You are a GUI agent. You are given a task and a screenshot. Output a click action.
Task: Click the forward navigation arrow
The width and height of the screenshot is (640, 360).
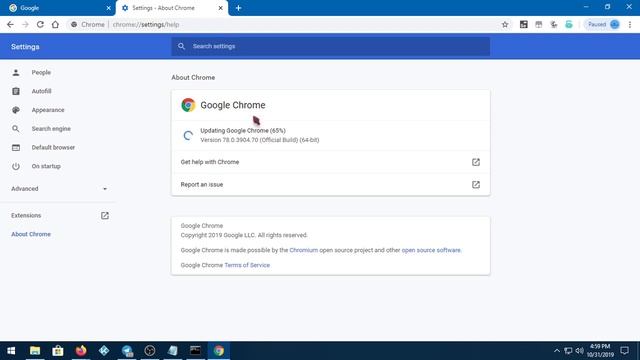pyautogui.click(x=25, y=24)
